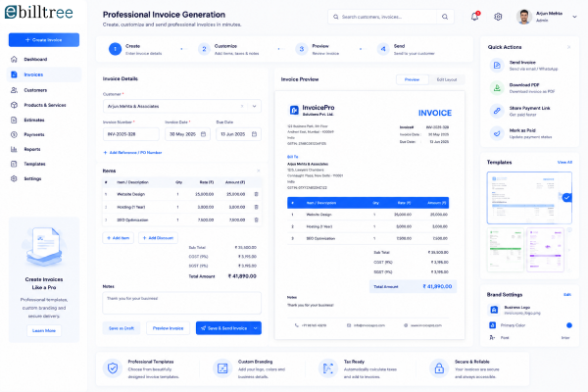The height and width of the screenshot is (392, 588).
Task: Click the Notes text area
Action: point(182,303)
